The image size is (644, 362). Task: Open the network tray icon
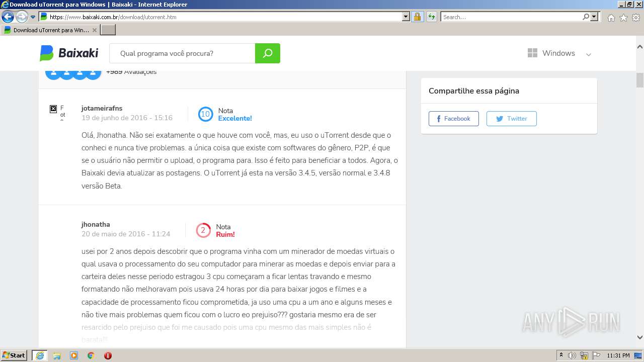point(584,355)
